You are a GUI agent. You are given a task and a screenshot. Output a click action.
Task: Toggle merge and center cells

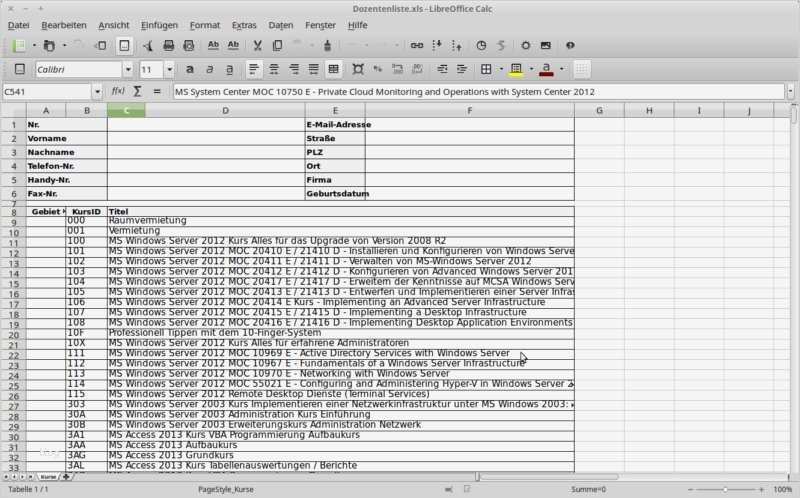click(334, 69)
